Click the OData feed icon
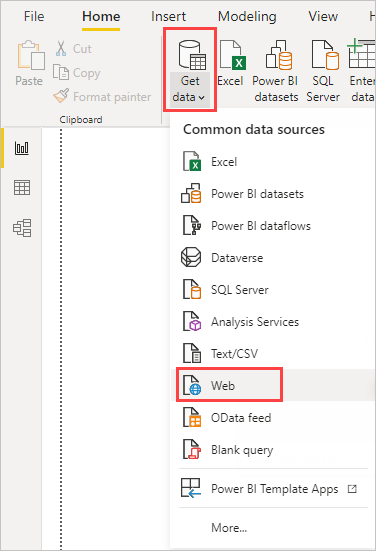Viewport: 376px width, 551px height. (192, 417)
